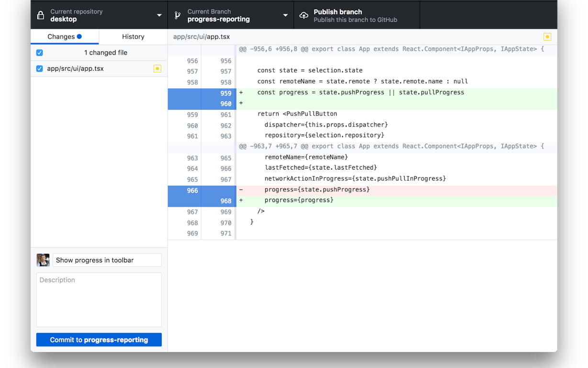Click the yellow modified dot beside app.tsx

point(157,69)
